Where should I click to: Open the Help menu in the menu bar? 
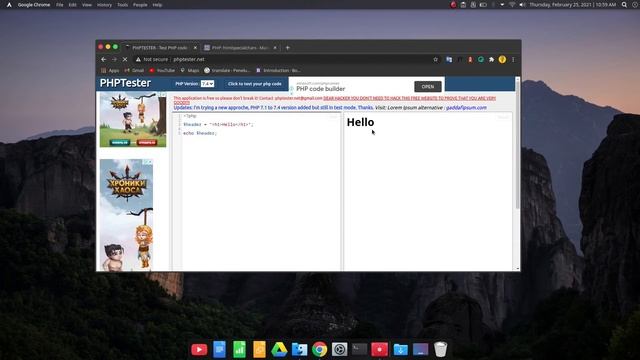(157, 5)
